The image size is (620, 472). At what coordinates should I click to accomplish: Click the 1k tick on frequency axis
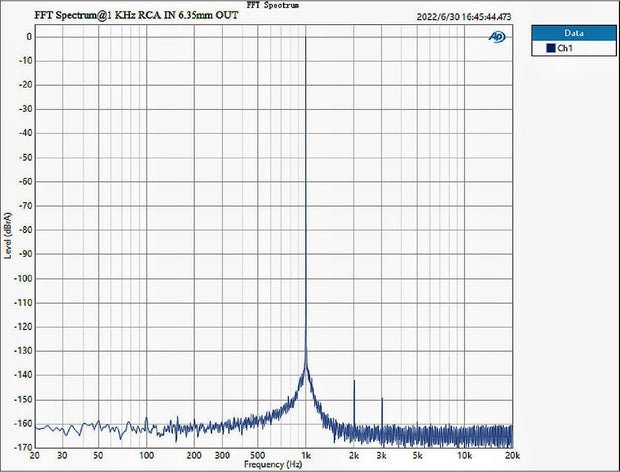(306, 455)
